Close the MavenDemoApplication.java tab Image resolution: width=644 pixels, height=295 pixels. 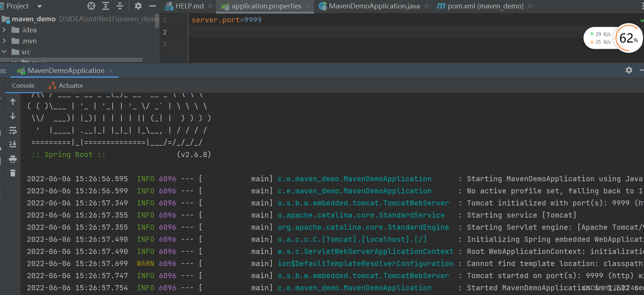[427, 6]
